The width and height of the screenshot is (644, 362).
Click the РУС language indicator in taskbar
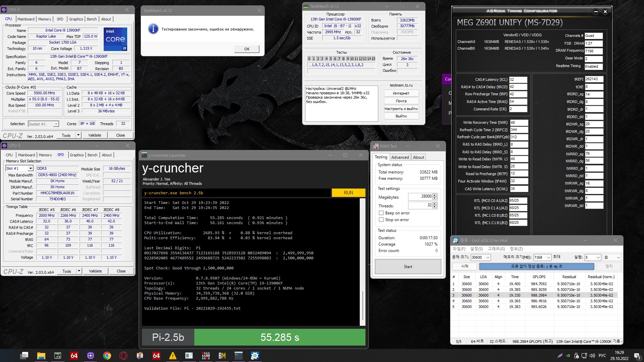(x=602, y=356)
